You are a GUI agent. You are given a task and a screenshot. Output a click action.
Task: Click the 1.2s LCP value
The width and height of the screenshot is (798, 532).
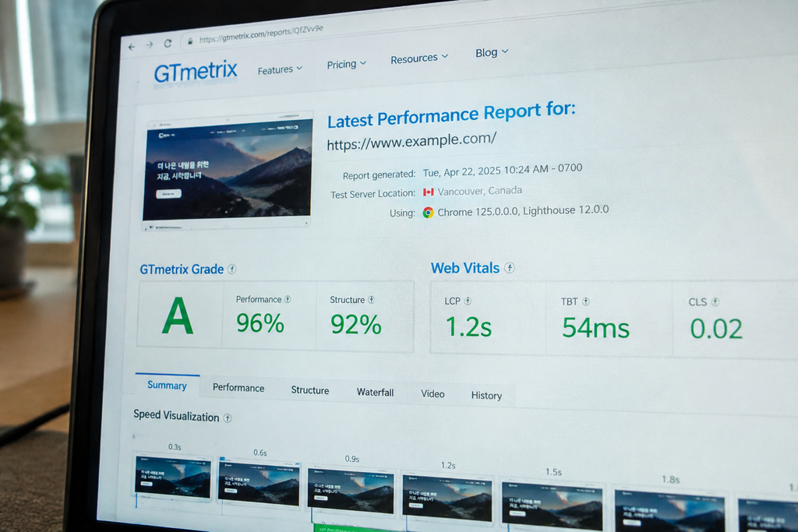point(468,326)
